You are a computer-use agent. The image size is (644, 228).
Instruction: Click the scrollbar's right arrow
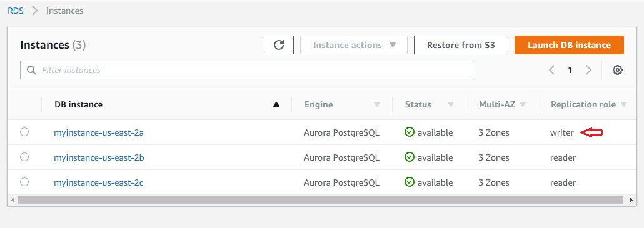pyautogui.click(x=631, y=200)
